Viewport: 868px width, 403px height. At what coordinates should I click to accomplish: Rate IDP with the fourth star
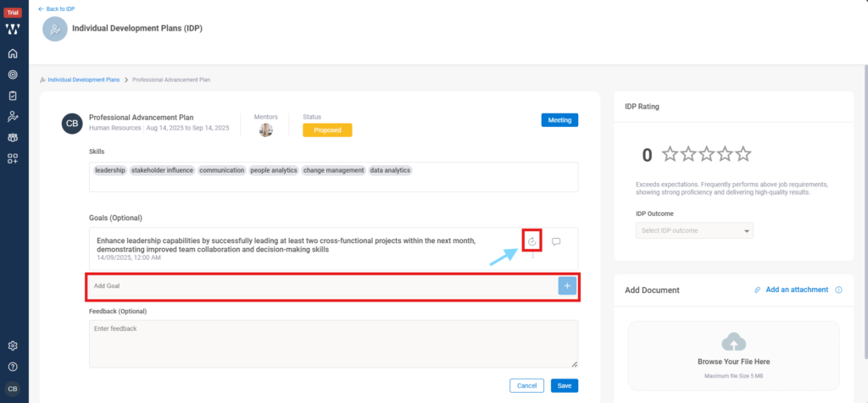tap(726, 154)
